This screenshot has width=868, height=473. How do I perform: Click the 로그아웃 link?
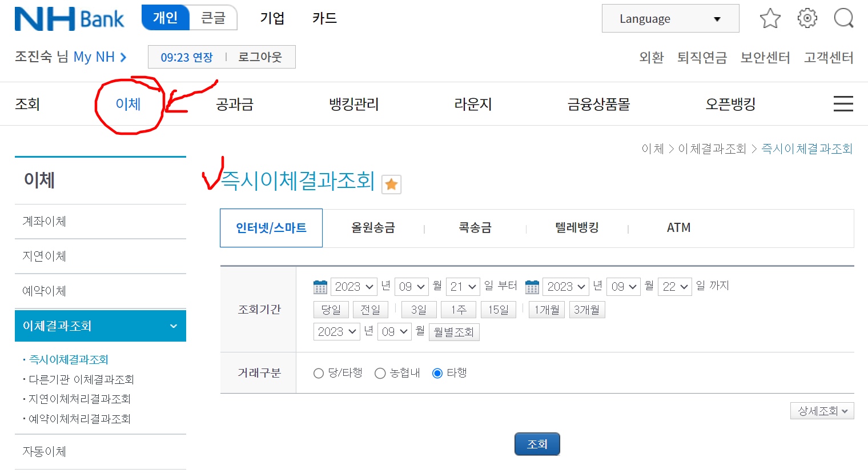(x=260, y=57)
